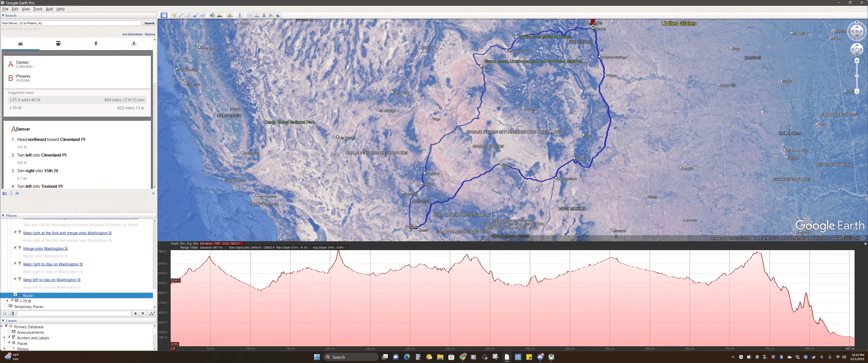Collapse the Places panel
Image resolution: width=868 pixels, height=363 pixels.
pos(3,216)
